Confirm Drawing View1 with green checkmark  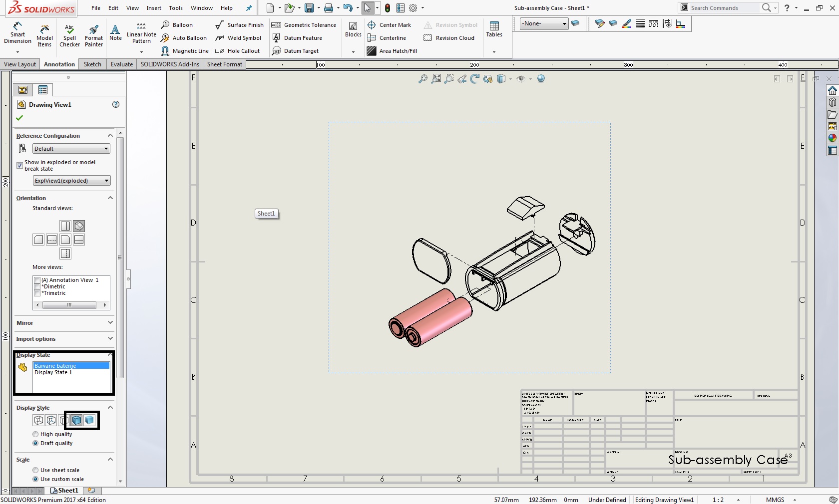pos(19,118)
